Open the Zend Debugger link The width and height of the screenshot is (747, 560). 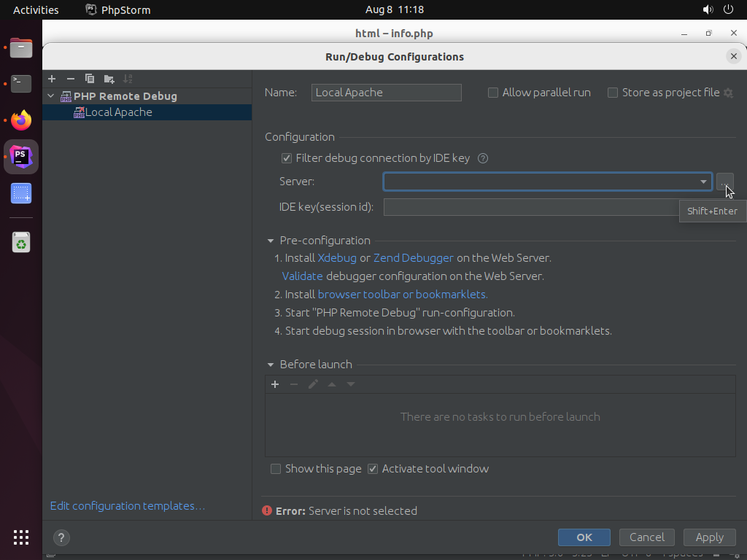tap(414, 258)
